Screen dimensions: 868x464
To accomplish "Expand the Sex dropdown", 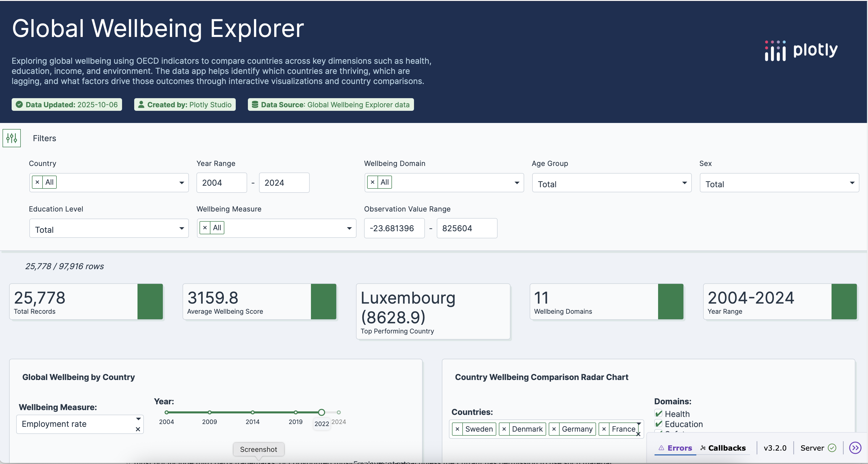I will (779, 183).
